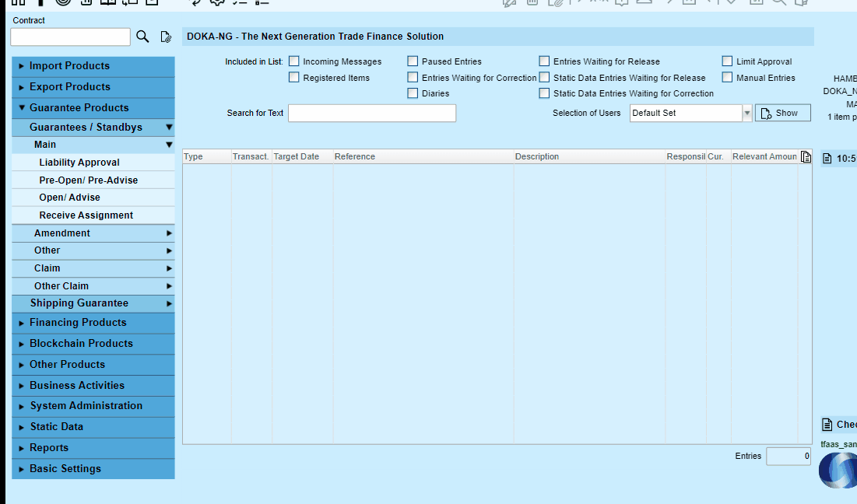Viewport: 857px width, 504px height.
Task: Expand the Blockchain Products menu
Action: click(93, 344)
